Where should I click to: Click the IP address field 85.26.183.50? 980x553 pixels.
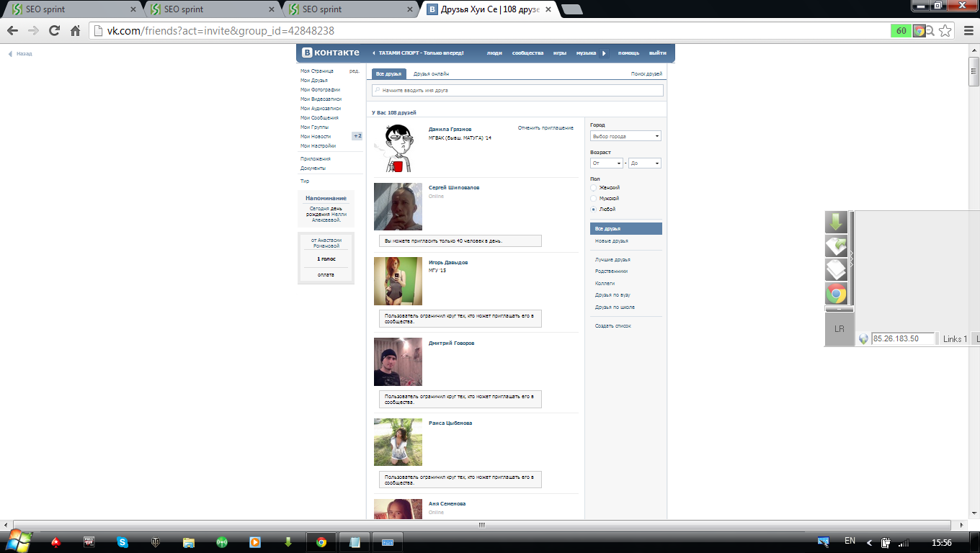coord(904,338)
